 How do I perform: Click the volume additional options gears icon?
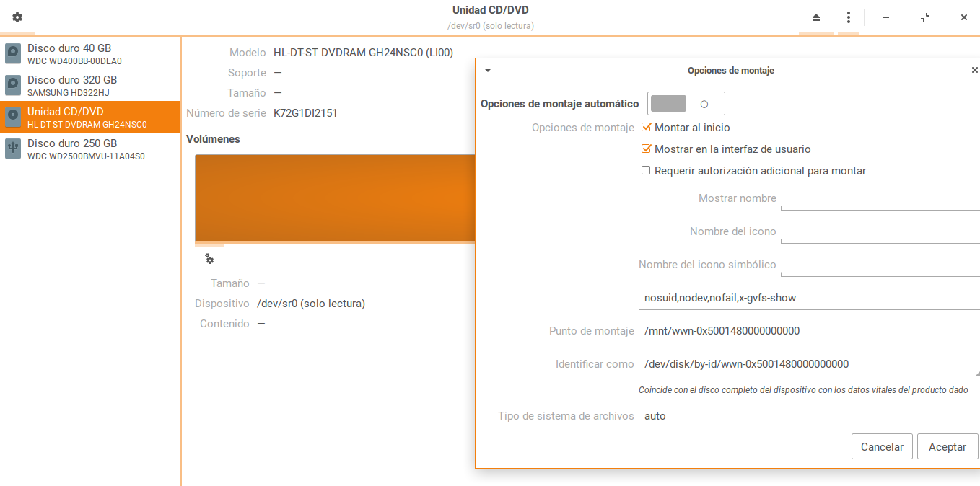point(209,259)
